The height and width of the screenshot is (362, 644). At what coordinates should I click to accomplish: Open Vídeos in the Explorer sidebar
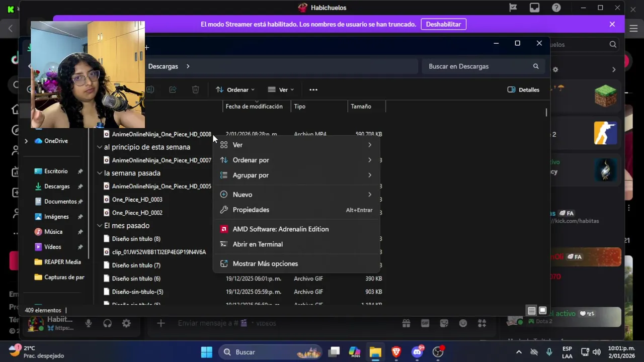pos(53,247)
